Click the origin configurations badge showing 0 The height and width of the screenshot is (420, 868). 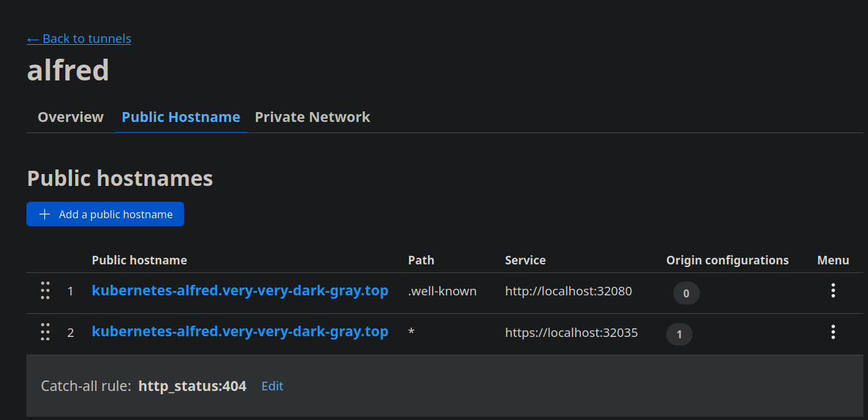pyautogui.click(x=686, y=293)
